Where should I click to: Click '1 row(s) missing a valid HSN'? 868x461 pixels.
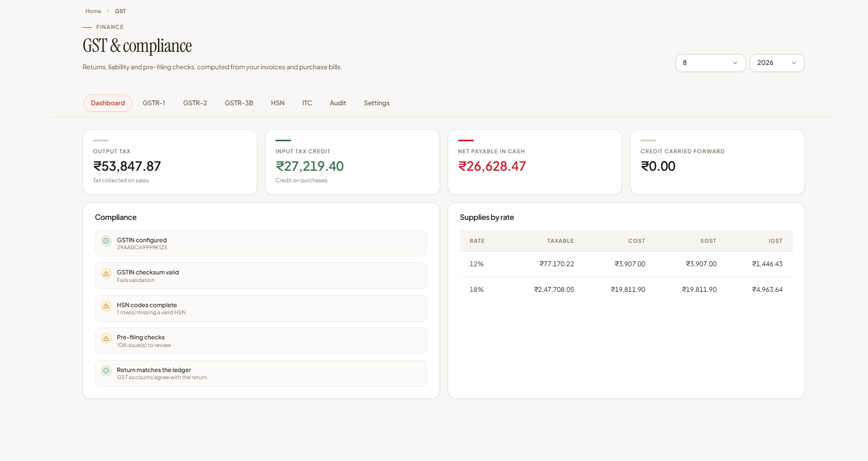pos(152,313)
